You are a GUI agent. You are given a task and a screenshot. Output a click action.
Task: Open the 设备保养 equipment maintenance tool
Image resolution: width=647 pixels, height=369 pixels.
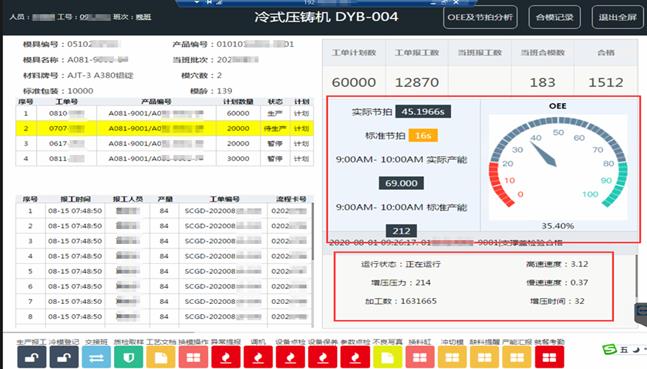(x=323, y=357)
